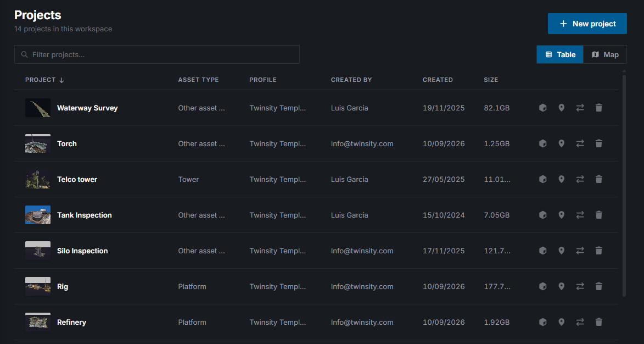The image size is (644, 344).
Task: Click the '15/10/2024' created date
Action: tap(444, 215)
